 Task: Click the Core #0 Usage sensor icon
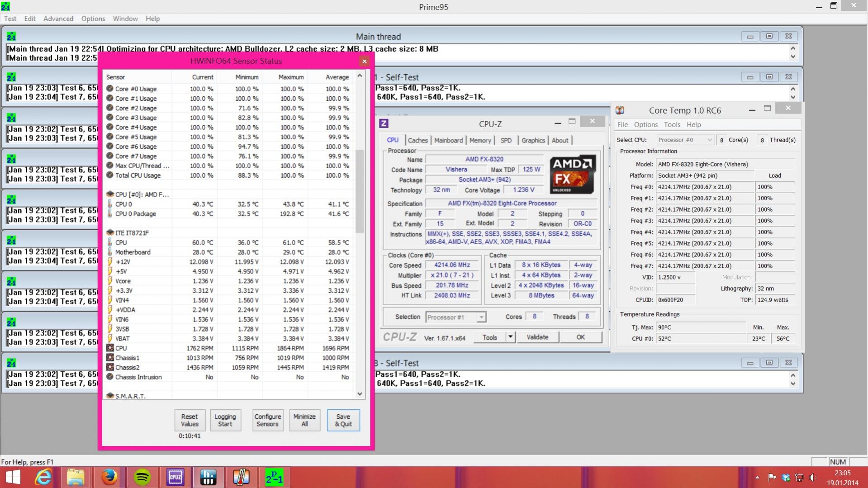coord(109,89)
